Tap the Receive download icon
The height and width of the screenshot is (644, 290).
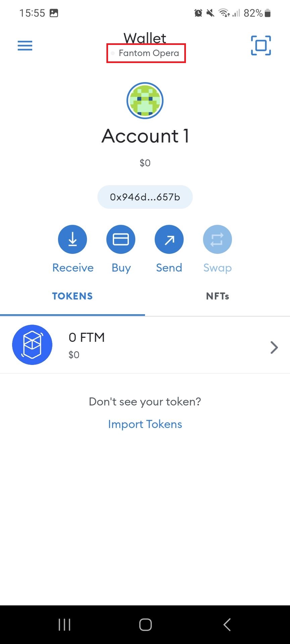(x=72, y=239)
